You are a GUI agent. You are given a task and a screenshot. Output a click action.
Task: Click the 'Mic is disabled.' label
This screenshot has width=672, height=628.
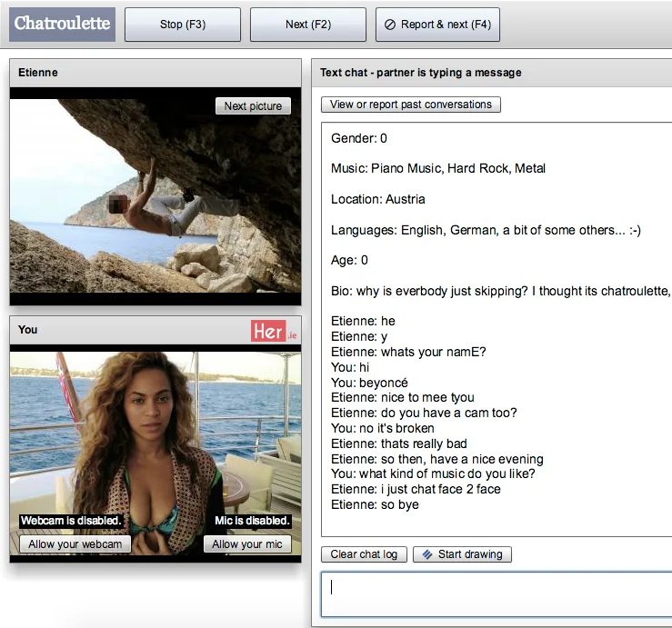pos(252,521)
